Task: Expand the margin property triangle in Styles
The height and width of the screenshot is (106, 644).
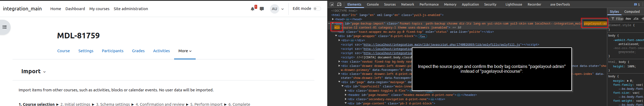Action: pos(628,81)
